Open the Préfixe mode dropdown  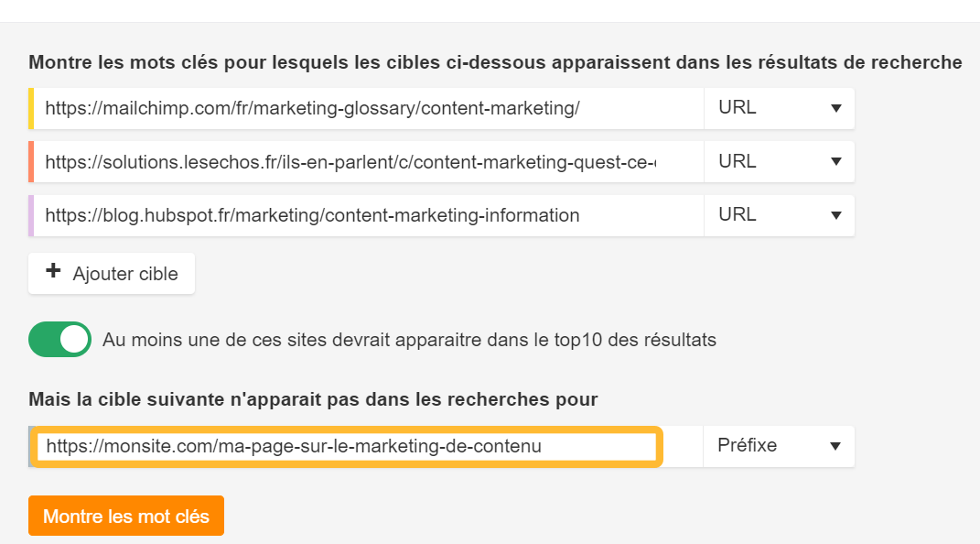[779, 446]
